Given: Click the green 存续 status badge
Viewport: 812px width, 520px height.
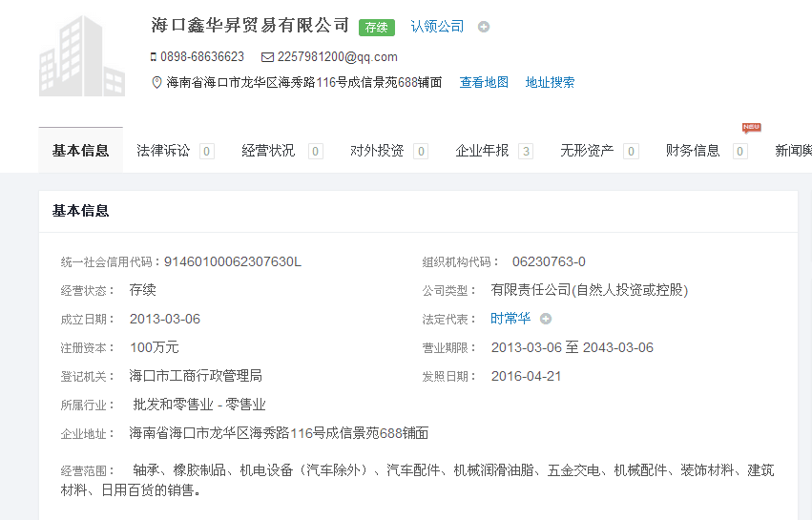Looking at the screenshot, I should [376, 28].
